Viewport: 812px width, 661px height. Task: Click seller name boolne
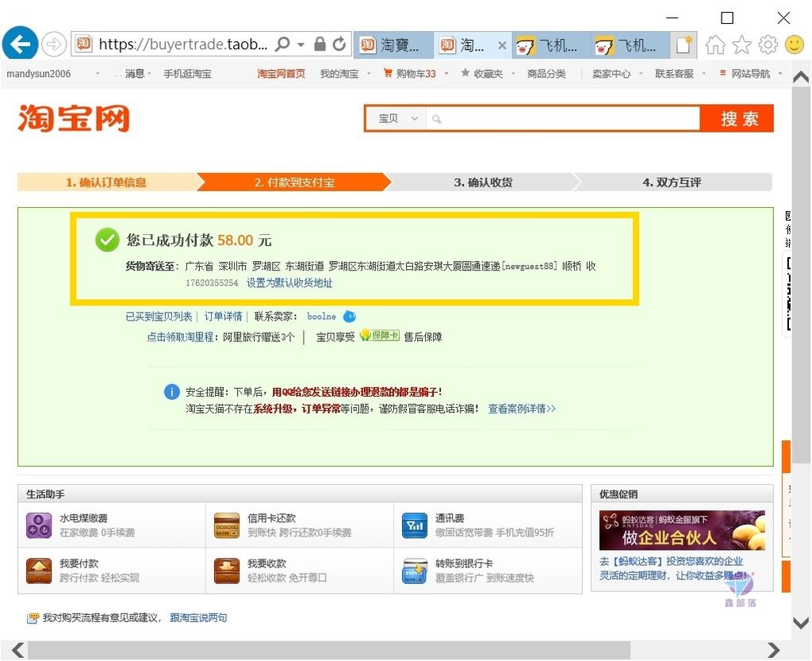[x=322, y=316]
